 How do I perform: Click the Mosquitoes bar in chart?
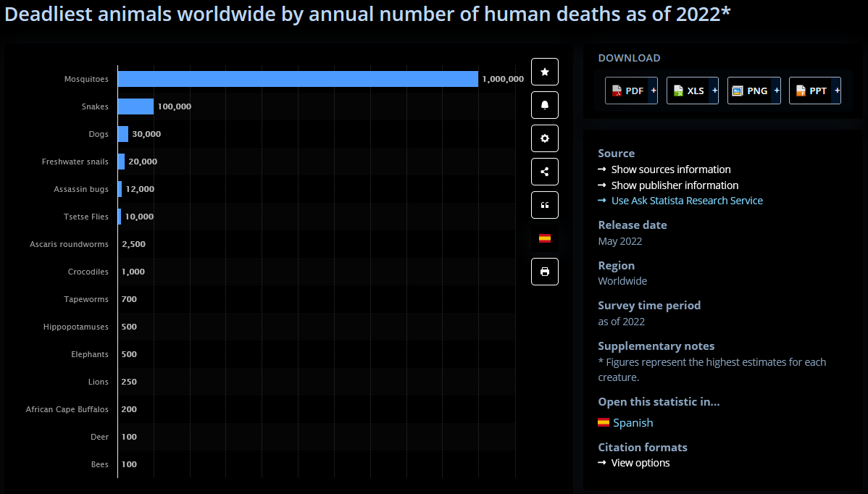[x=298, y=79]
